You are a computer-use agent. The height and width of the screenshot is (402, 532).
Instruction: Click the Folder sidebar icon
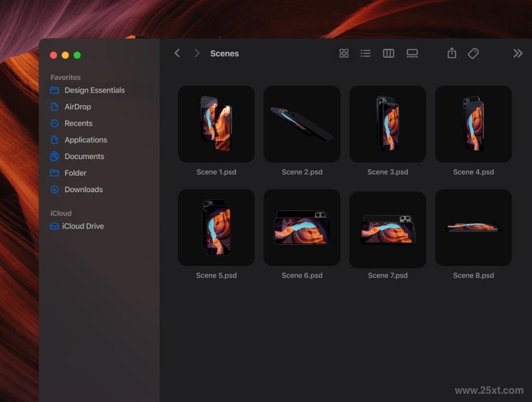click(54, 173)
